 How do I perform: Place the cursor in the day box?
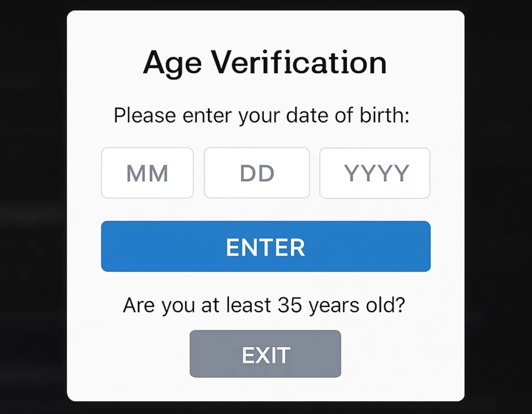pyautogui.click(x=257, y=173)
